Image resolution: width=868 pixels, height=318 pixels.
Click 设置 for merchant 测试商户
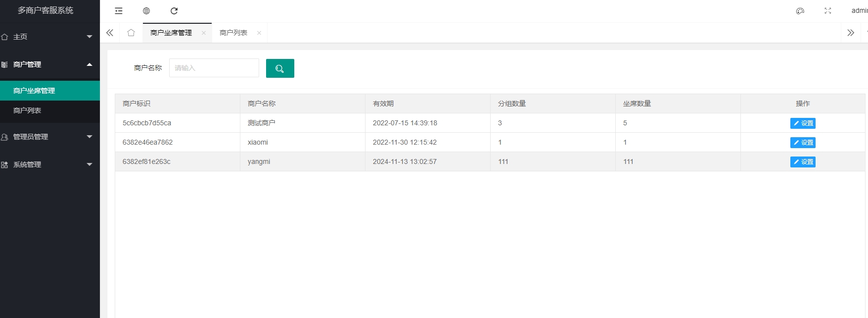pos(803,123)
